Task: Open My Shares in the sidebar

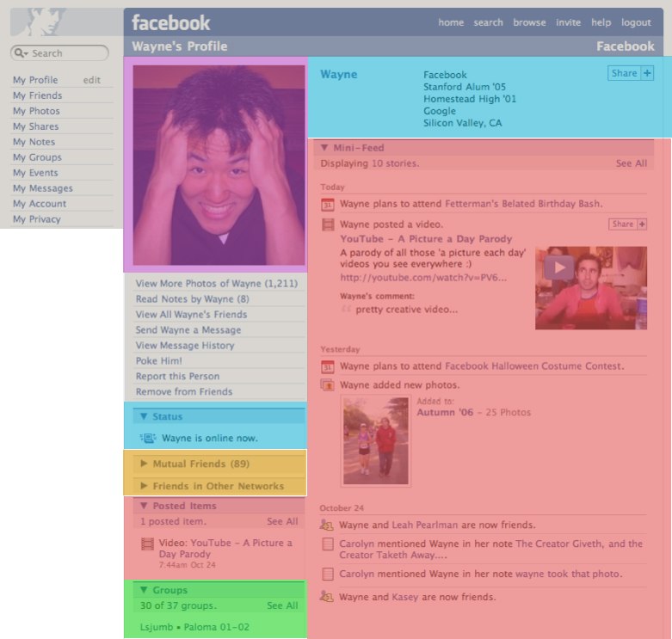Action: coord(35,126)
